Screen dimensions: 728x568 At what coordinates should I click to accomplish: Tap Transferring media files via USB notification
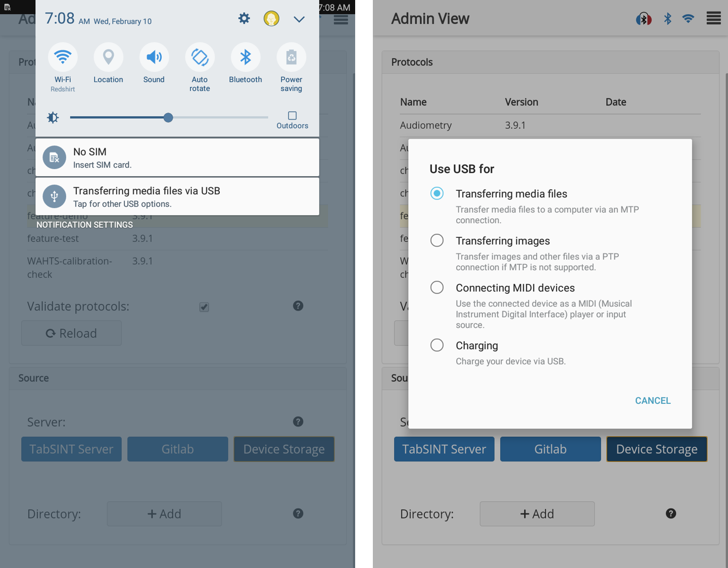click(177, 196)
